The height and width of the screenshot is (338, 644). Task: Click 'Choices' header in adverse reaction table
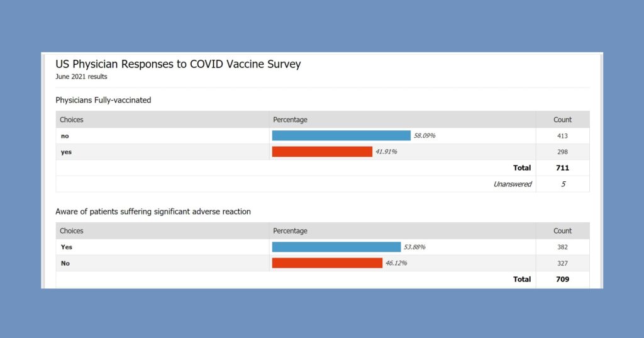click(72, 231)
